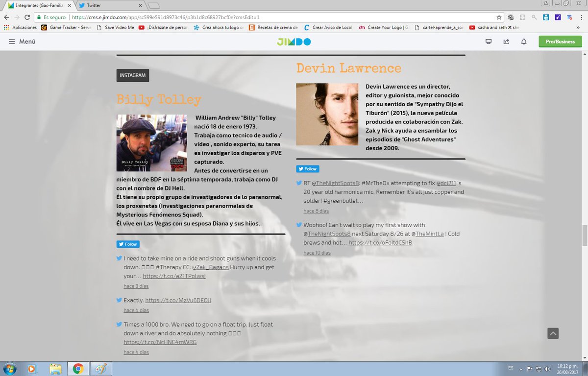Screen dimensions: 588x376
Task: Click 'hace 10 días' timestamp
Action: (x=317, y=253)
